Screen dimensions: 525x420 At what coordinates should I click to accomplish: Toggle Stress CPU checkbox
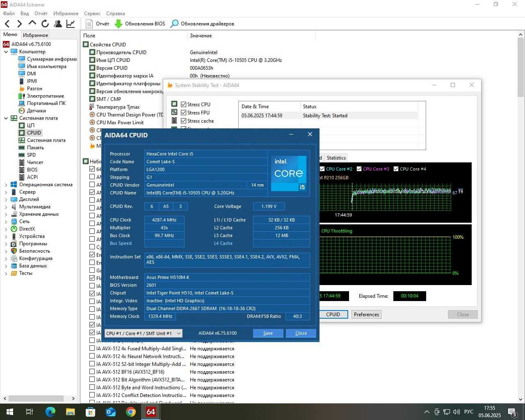click(184, 105)
